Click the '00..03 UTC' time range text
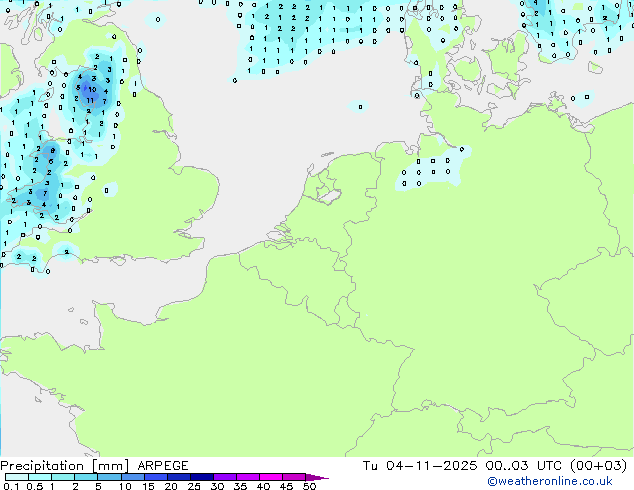Image resolution: width=634 pixels, height=490 pixels. (x=524, y=466)
